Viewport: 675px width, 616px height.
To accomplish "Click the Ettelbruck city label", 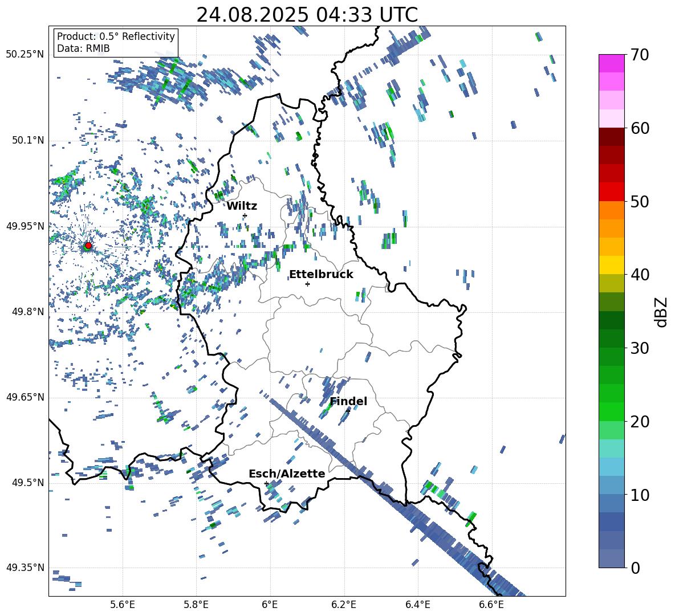I will (321, 275).
